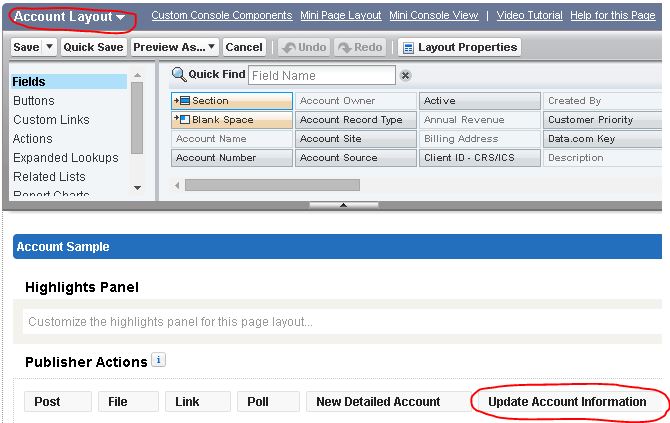This screenshot has height=423, width=670.
Task: Select the Account Name field
Action: pos(232,139)
